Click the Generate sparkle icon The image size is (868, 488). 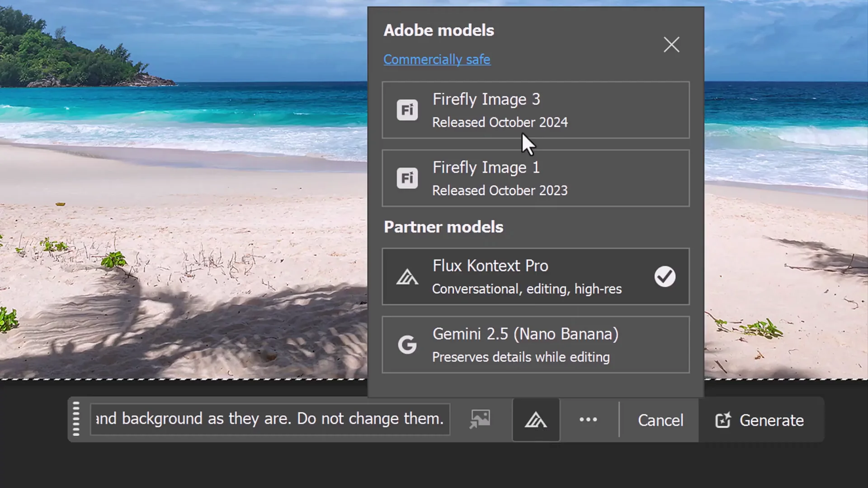click(723, 420)
